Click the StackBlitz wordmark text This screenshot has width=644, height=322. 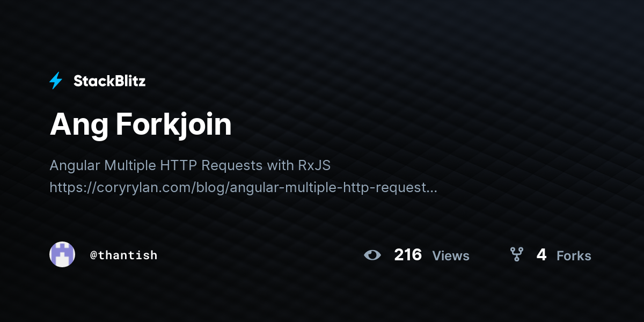pyautogui.click(x=109, y=81)
